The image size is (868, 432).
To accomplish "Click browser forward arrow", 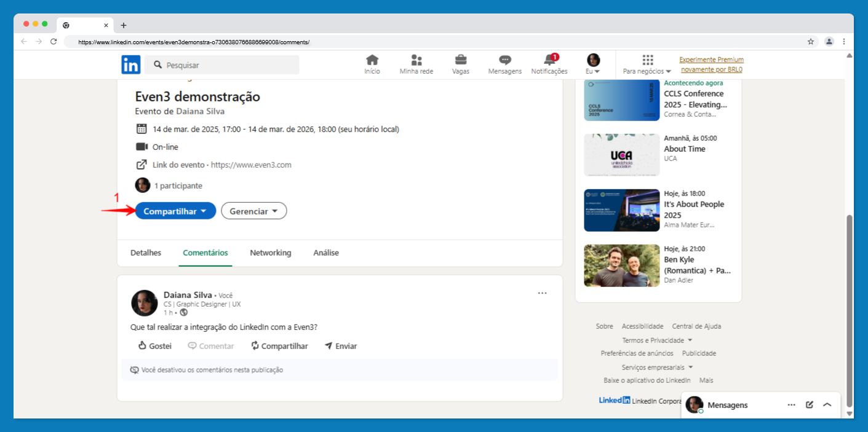I will pyautogui.click(x=39, y=42).
